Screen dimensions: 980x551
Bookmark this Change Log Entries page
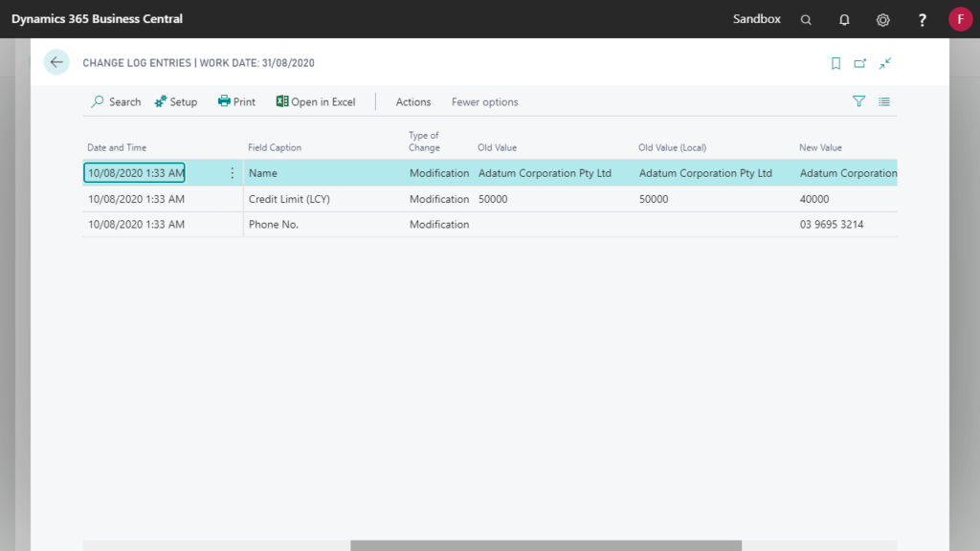(x=835, y=62)
